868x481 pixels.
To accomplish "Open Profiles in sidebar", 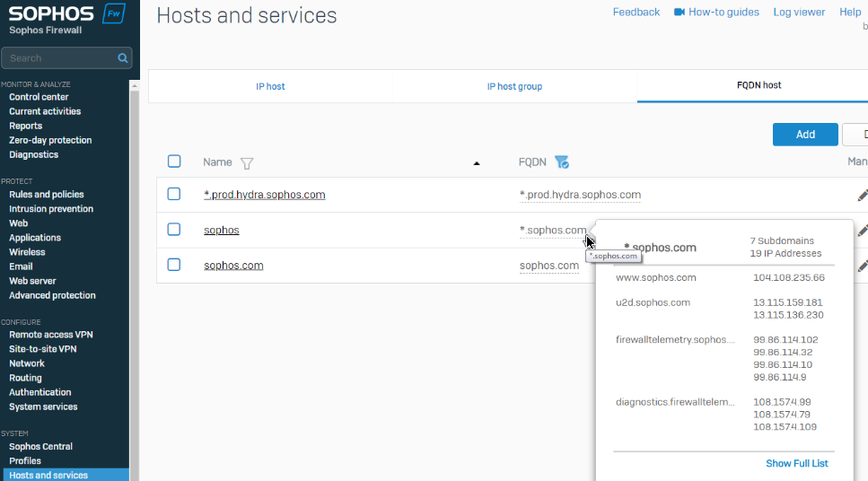I will click(25, 460).
